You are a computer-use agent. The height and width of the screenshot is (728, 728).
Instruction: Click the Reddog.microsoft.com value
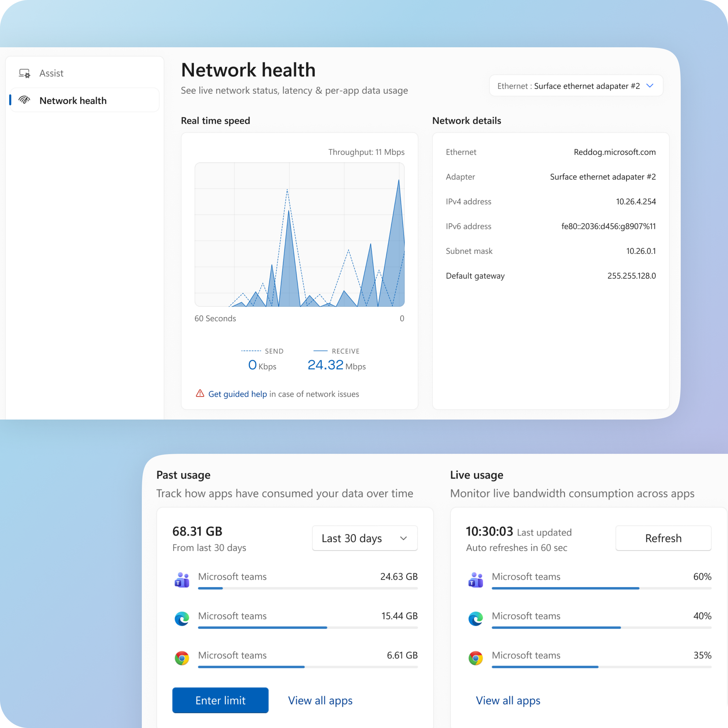coord(615,152)
